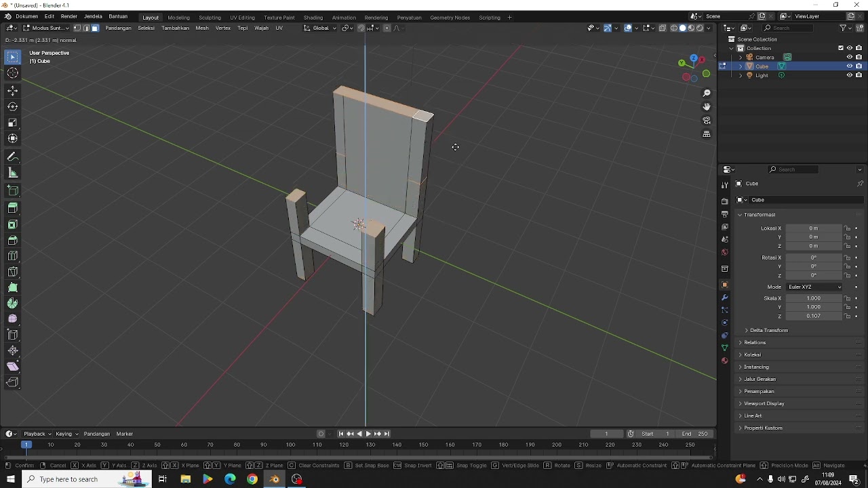This screenshot has height=488, width=868.
Task: Activate the Bevel tool
Action: (13, 240)
